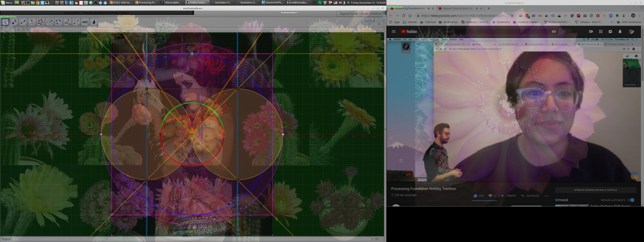644x242 pixels.
Task: Activate the Circle with Center tool
Action: 50,22
